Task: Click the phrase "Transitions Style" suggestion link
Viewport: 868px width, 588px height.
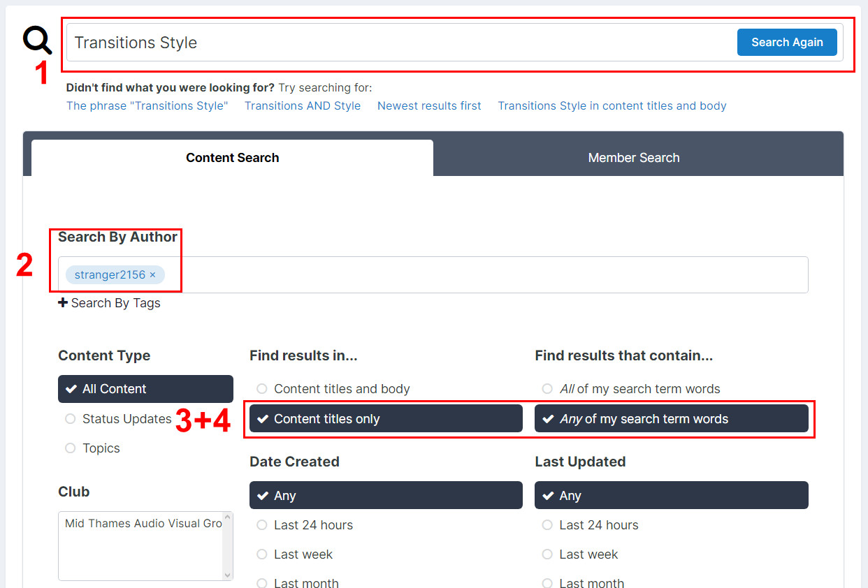Action: pos(147,106)
